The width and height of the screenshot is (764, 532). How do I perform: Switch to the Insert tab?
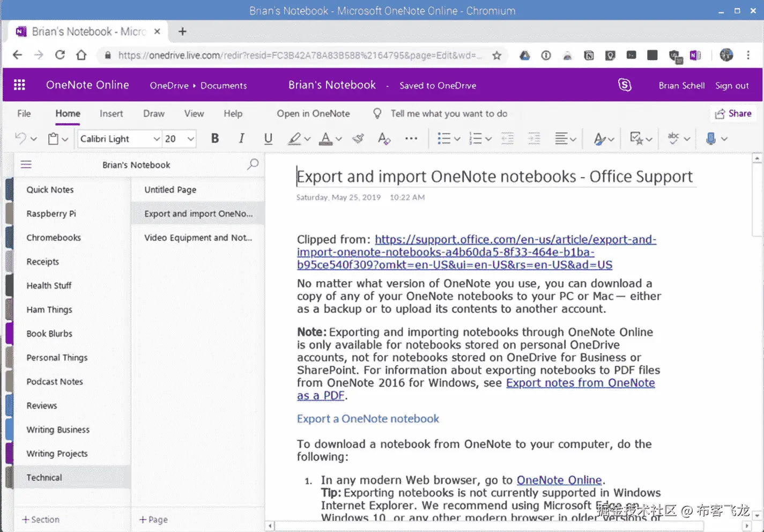(111, 114)
